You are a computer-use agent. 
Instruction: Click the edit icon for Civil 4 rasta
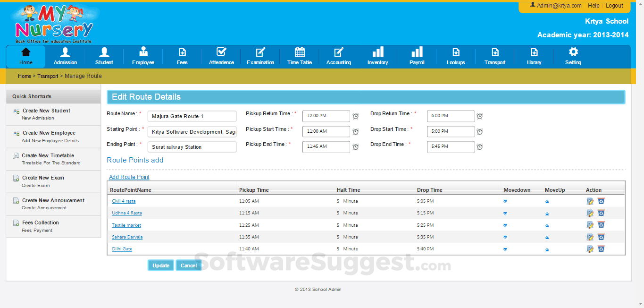point(590,201)
